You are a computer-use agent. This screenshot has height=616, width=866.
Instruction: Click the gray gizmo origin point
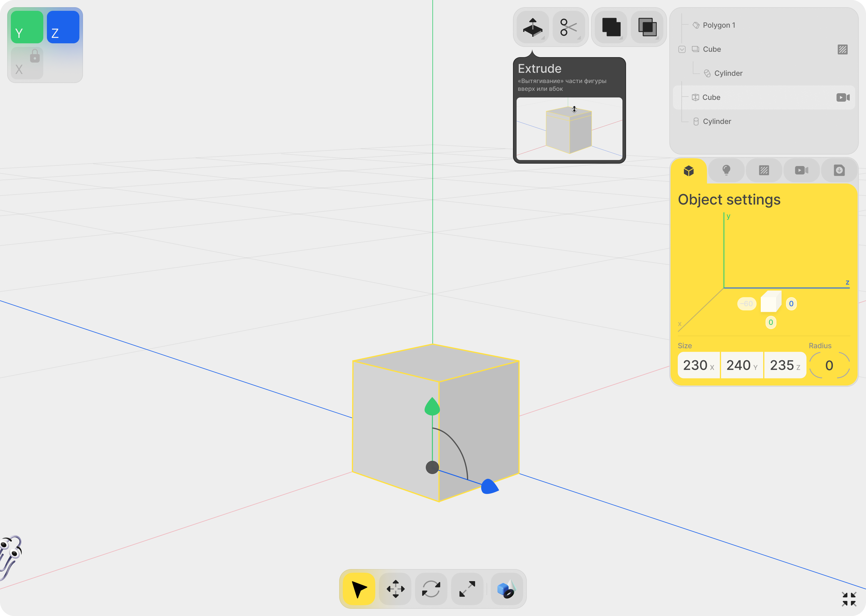click(432, 467)
